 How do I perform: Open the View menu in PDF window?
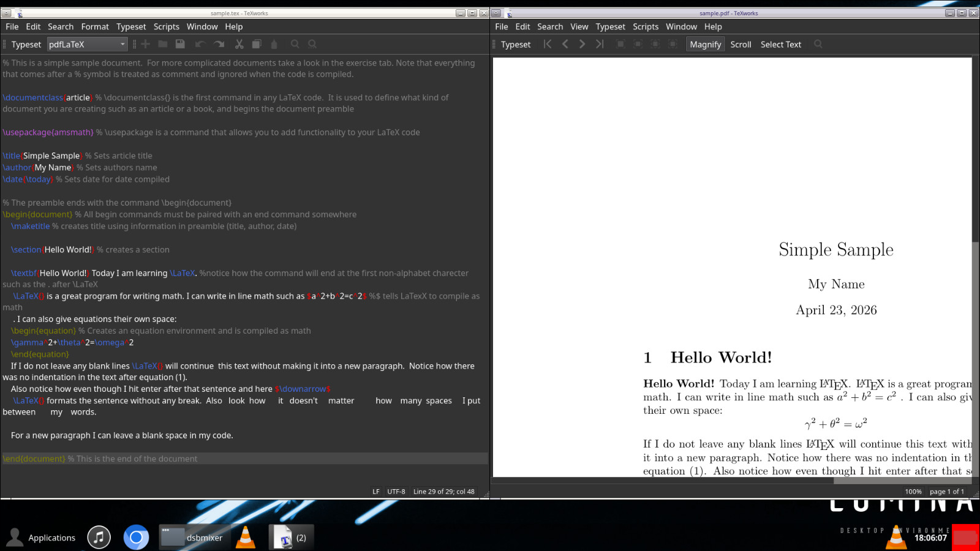coord(579,26)
